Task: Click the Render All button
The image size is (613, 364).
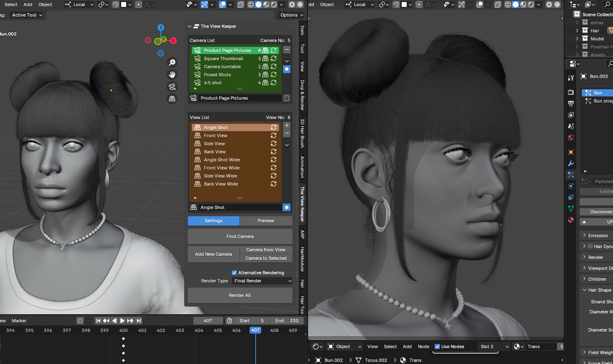Action: [240, 295]
